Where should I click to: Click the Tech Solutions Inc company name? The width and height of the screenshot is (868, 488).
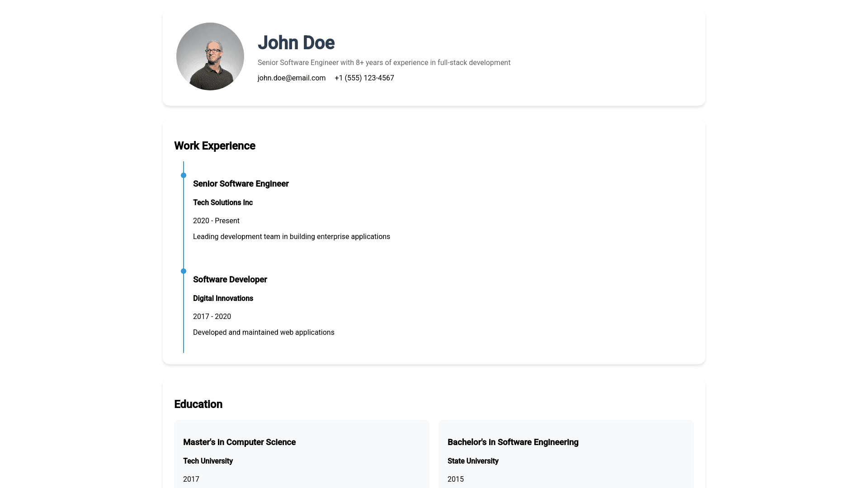[x=223, y=203]
